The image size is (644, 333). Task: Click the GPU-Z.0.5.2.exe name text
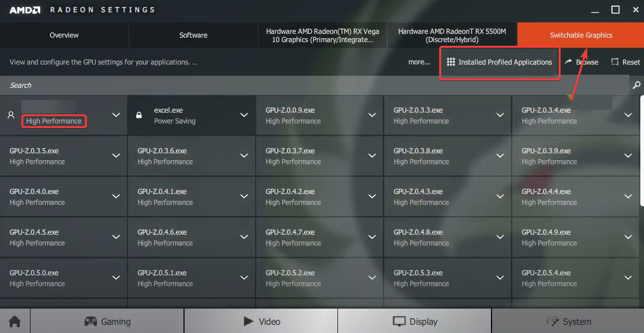tap(290, 273)
